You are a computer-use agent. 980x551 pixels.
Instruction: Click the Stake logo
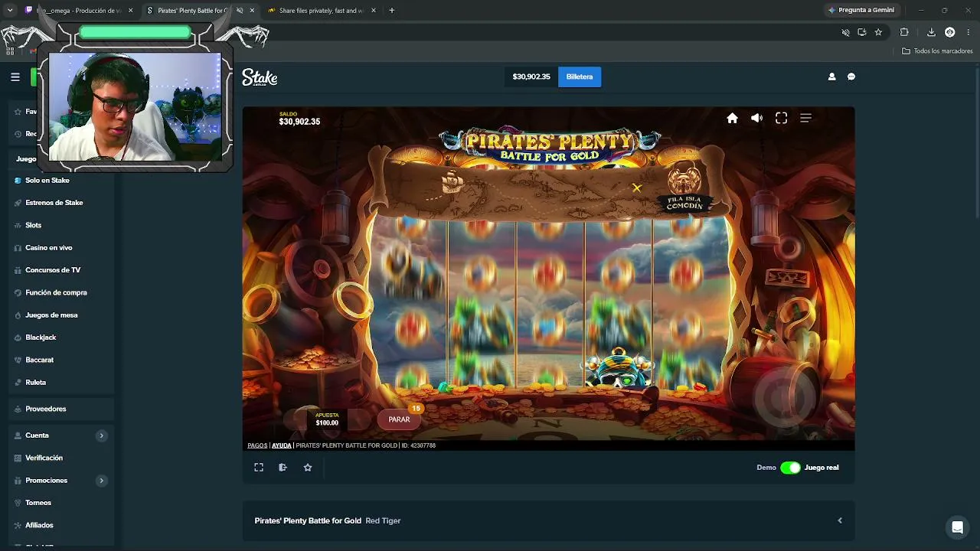[260, 77]
